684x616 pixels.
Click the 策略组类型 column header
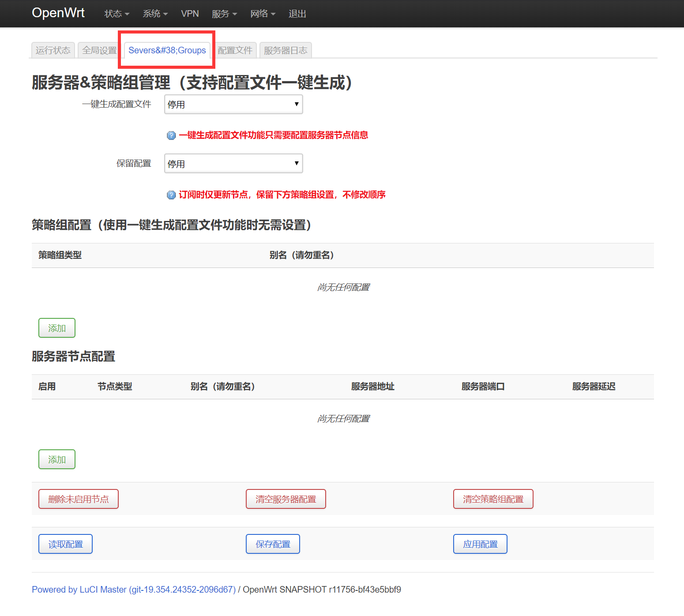tap(60, 255)
